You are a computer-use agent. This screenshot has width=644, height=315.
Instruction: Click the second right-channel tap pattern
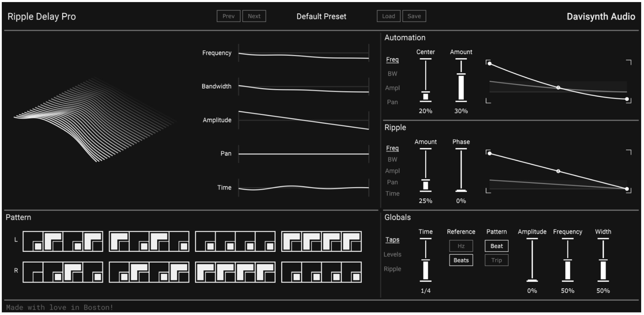coord(149,272)
